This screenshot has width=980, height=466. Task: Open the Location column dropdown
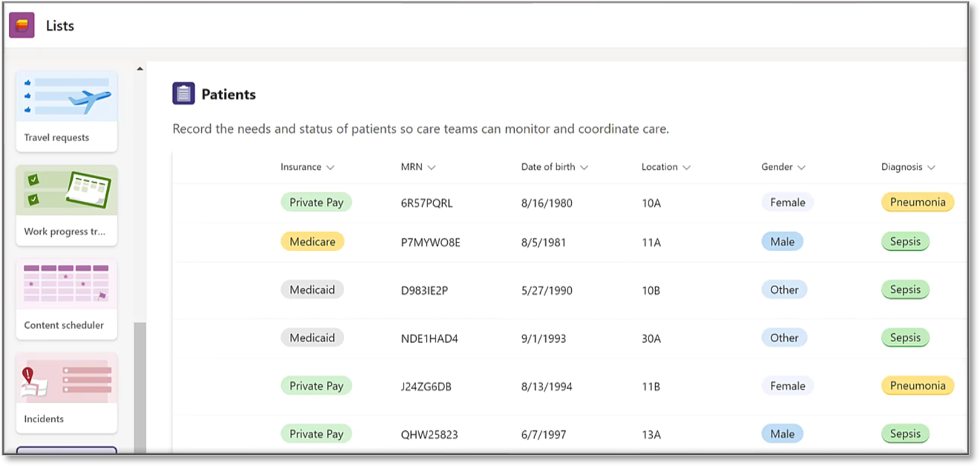pos(686,168)
